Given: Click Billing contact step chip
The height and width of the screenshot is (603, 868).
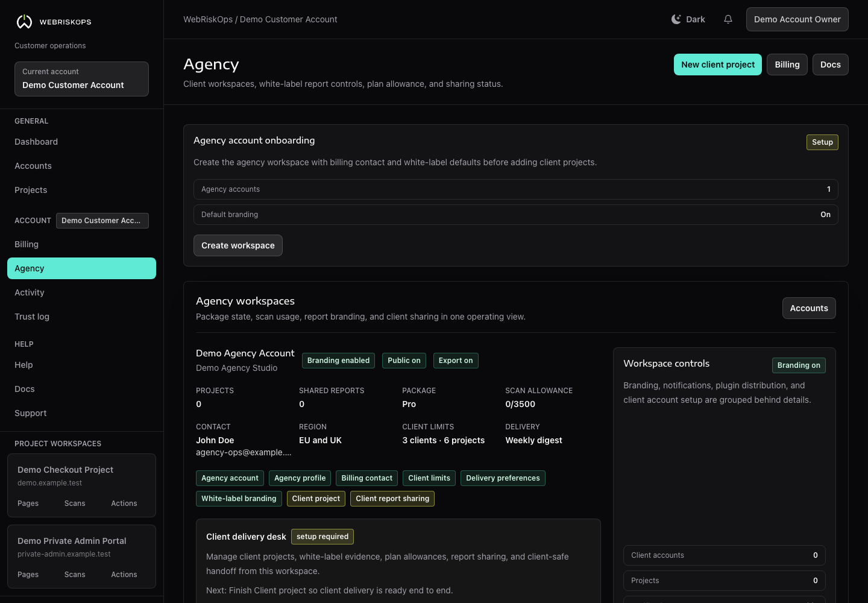Looking at the screenshot, I should pyautogui.click(x=366, y=478).
